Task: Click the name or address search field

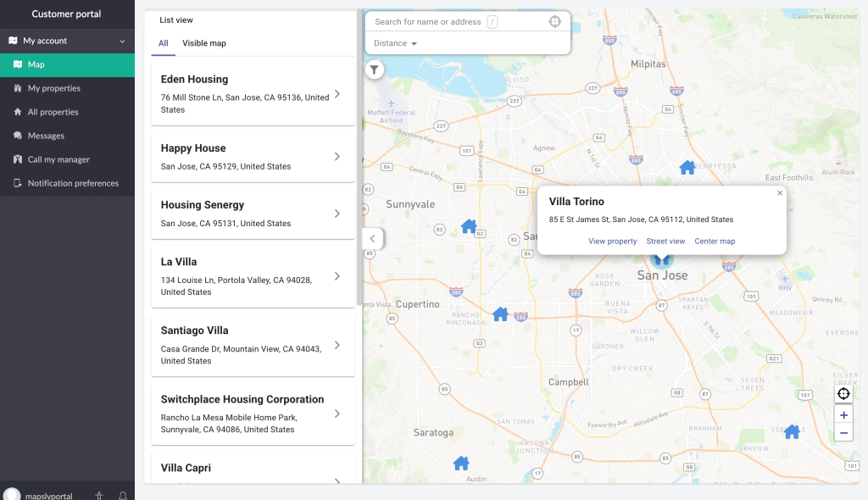Action: (428, 22)
